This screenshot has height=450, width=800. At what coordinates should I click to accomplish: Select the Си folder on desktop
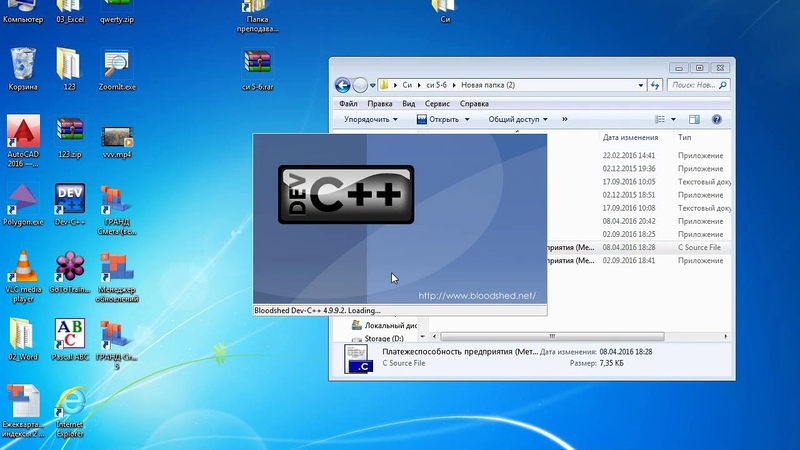(445, 11)
